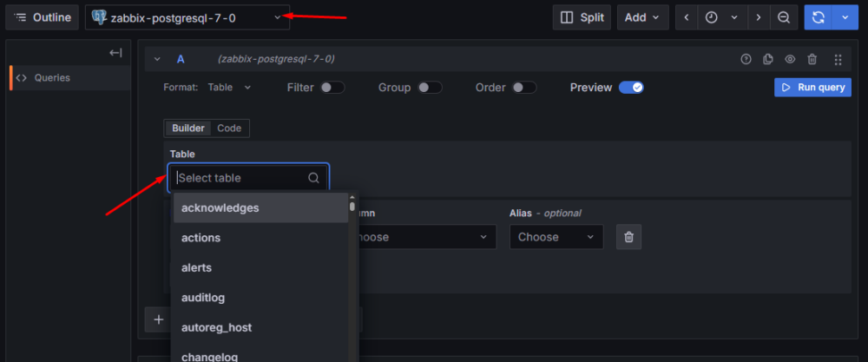This screenshot has width=868, height=362.
Task: Collapse the sidebar using the arrow icon
Action: click(x=115, y=54)
